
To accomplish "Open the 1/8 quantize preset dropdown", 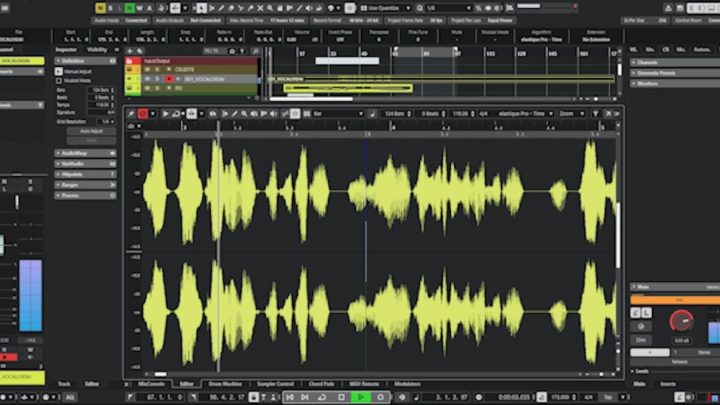I will [x=449, y=8].
